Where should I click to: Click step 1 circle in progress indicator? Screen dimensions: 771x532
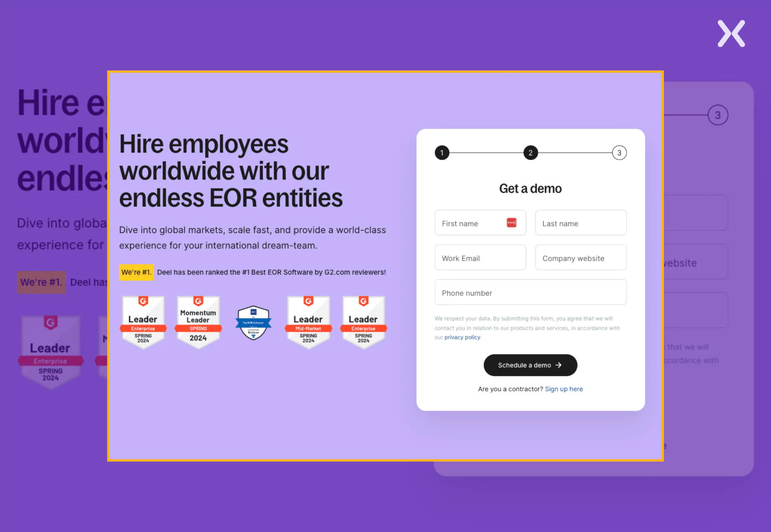tap(442, 153)
